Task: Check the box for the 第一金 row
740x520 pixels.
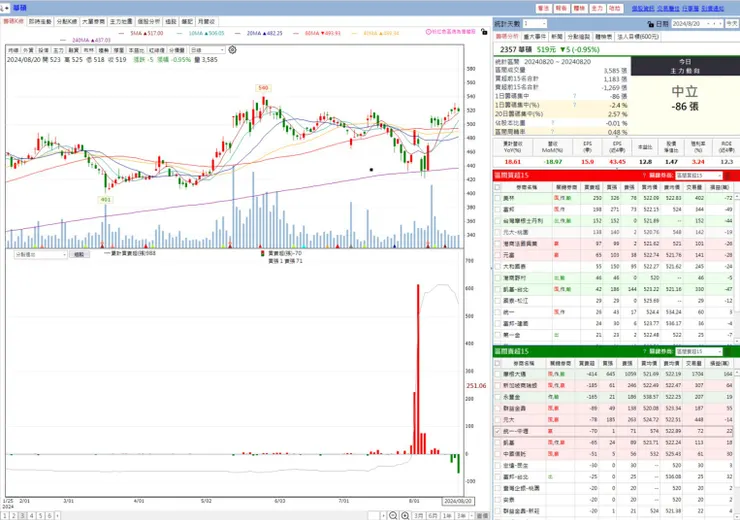Action: point(497,335)
